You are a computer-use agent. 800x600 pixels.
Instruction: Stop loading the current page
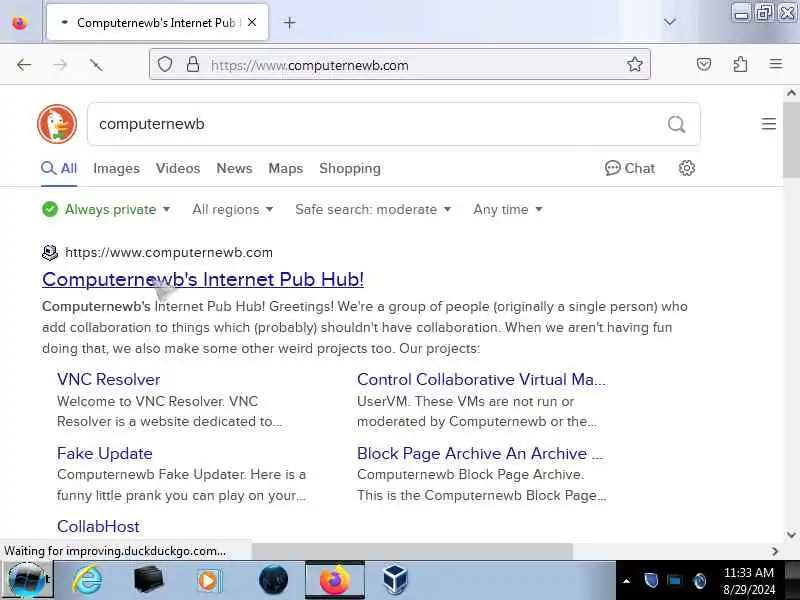pos(95,65)
